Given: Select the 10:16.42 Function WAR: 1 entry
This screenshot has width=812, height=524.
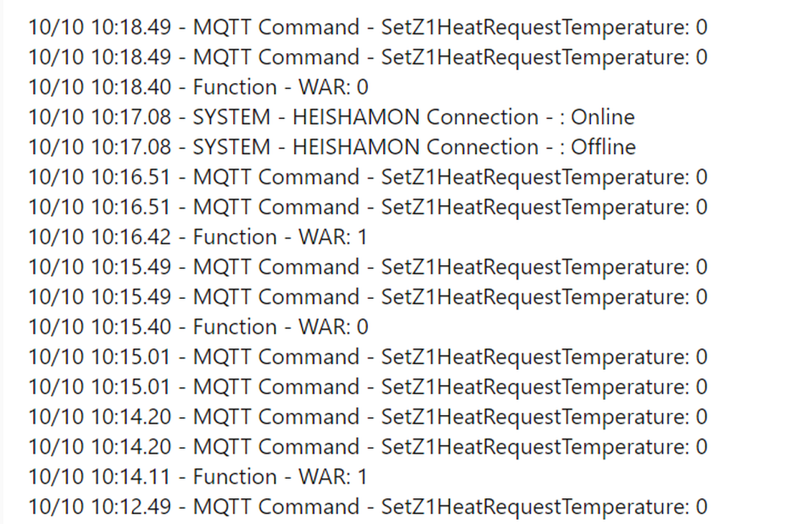Looking at the screenshot, I should [x=198, y=237].
